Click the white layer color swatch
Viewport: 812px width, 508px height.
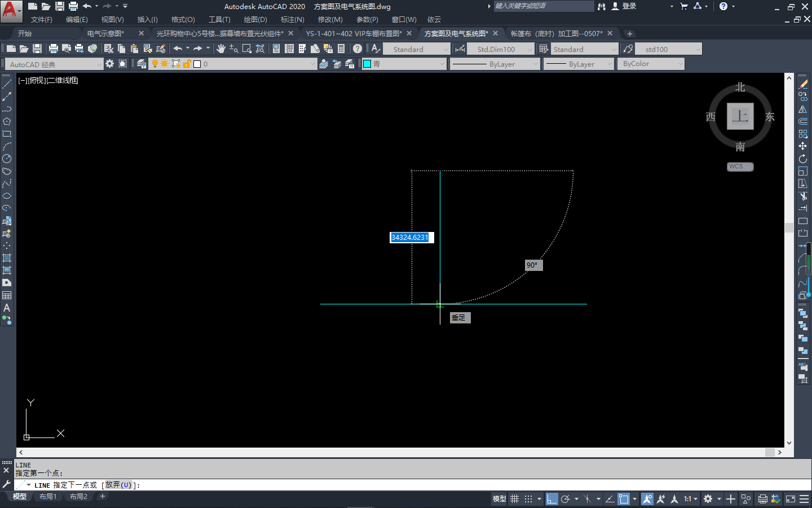(x=197, y=64)
